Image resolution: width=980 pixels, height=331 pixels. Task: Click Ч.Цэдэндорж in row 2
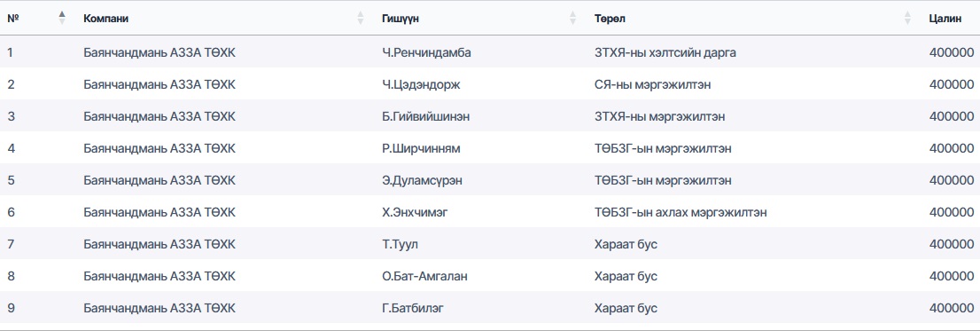421,84
